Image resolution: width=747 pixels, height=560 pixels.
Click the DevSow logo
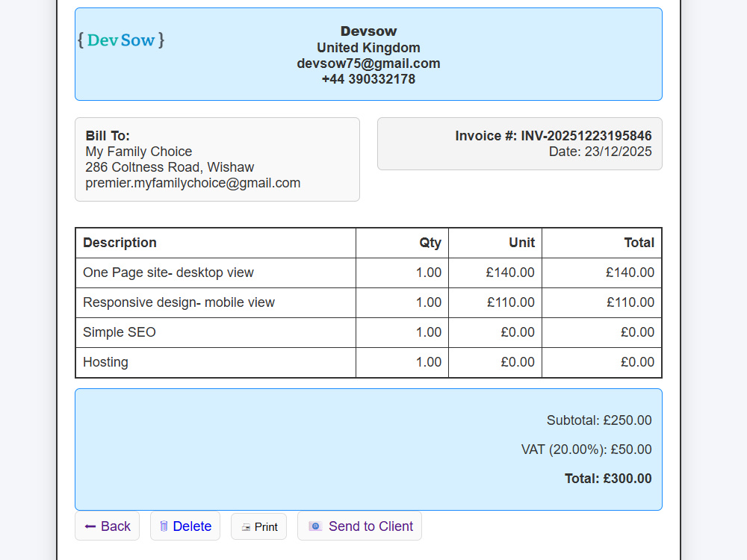coord(121,40)
